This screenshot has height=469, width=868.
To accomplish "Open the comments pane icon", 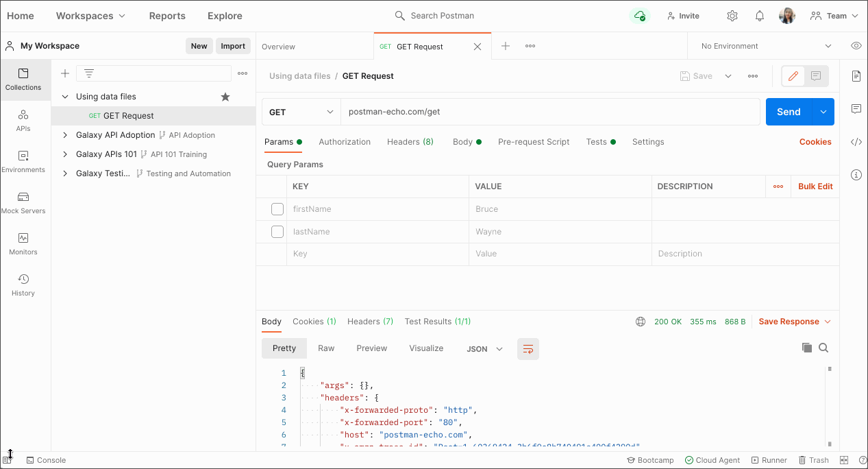I will point(856,109).
